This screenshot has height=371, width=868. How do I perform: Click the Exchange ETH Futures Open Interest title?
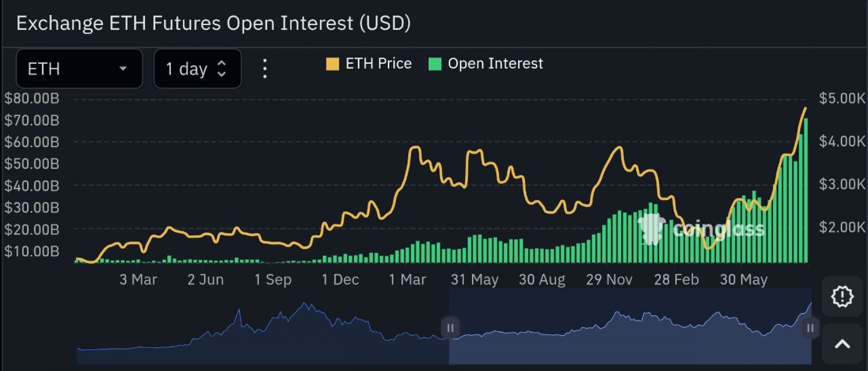click(x=213, y=23)
